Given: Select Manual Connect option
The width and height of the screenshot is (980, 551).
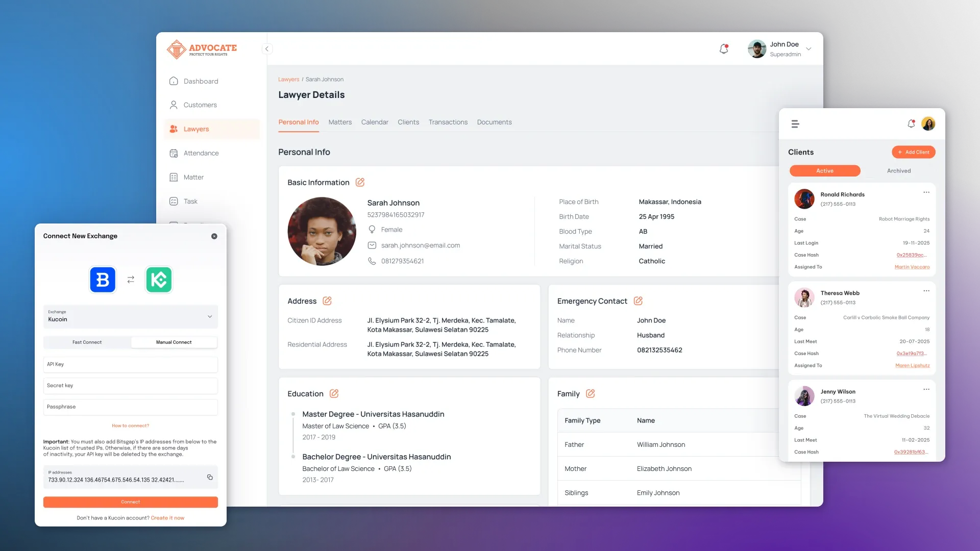Looking at the screenshot, I should (x=174, y=342).
